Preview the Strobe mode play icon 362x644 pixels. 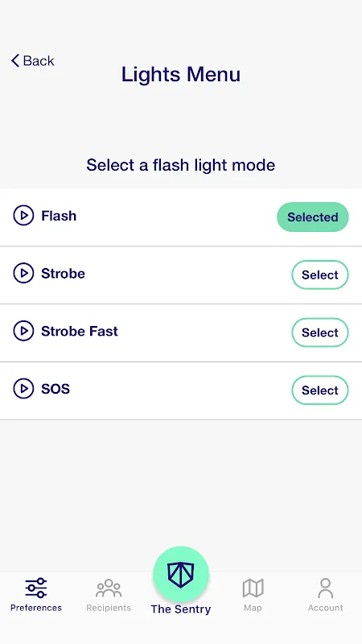coord(23,273)
